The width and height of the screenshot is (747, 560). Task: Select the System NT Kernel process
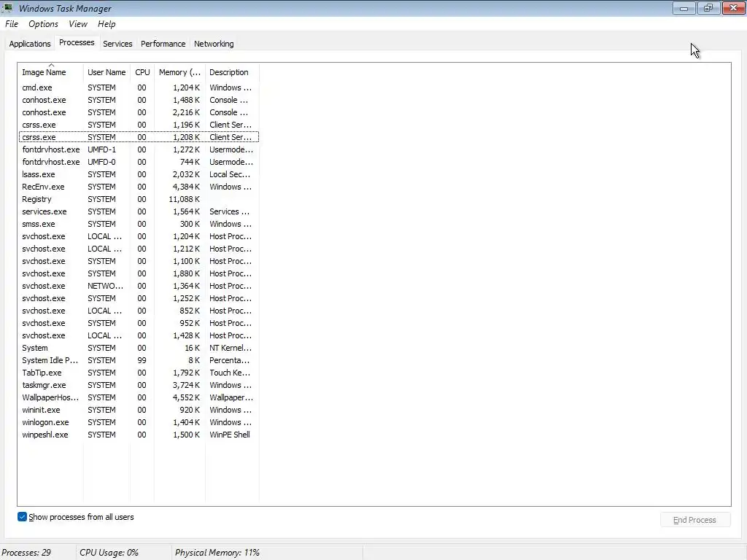139,348
